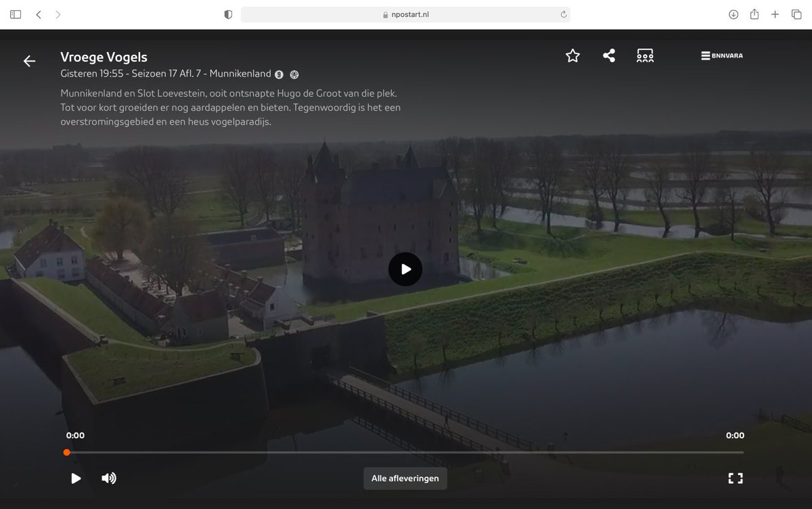This screenshot has height=509, width=812.
Task: Open the Safari privacy report shield
Action: 227,14
